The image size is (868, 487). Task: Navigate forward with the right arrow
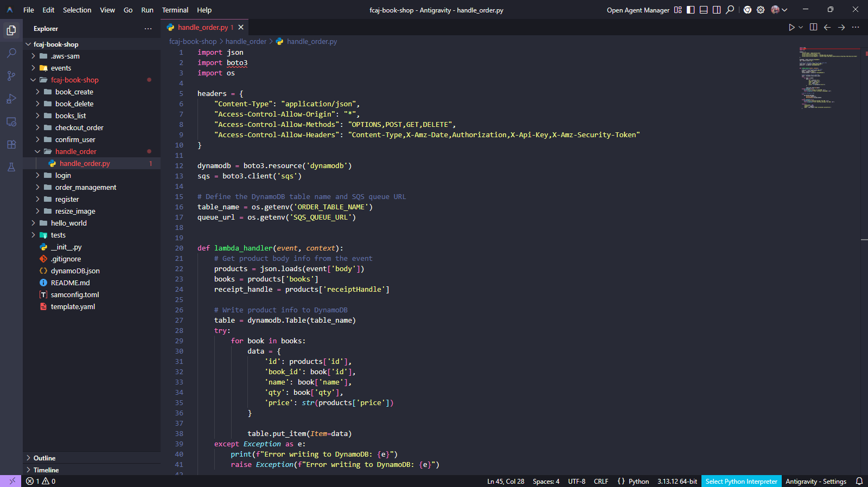[841, 27]
